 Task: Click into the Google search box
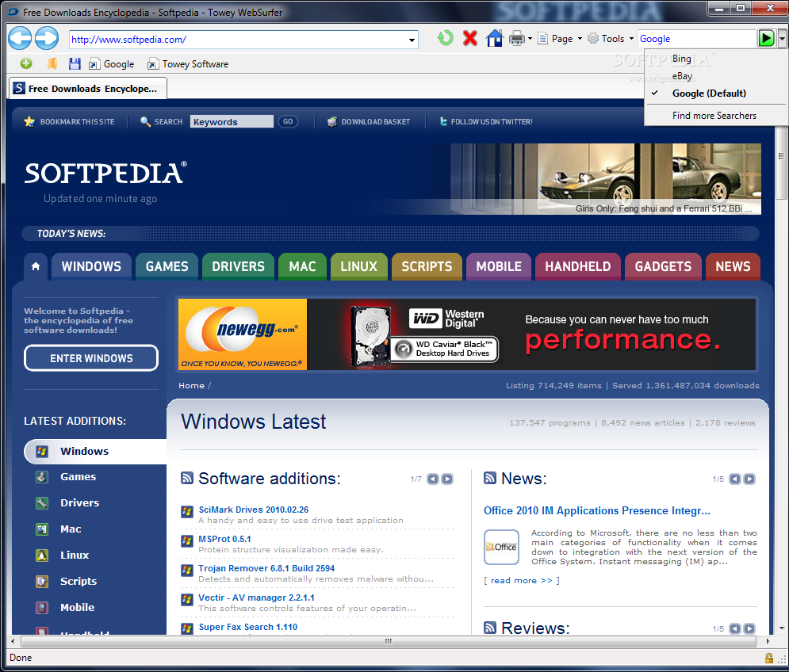[x=697, y=39]
